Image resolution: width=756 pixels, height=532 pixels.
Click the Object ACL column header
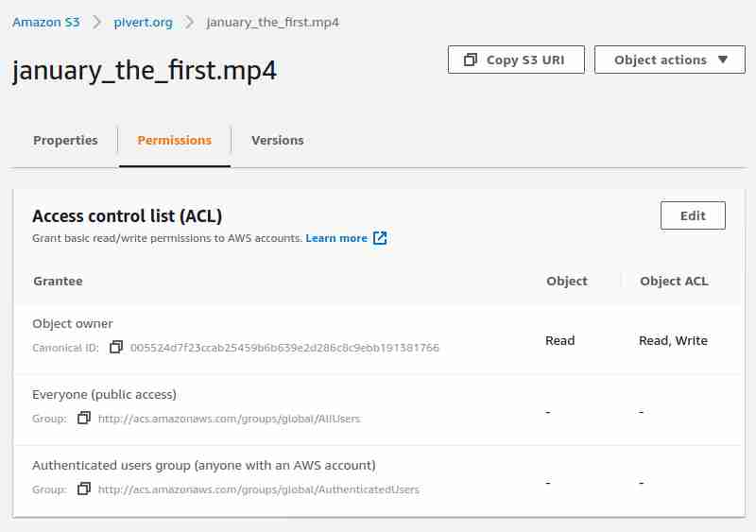pyautogui.click(x=674, y=281)
